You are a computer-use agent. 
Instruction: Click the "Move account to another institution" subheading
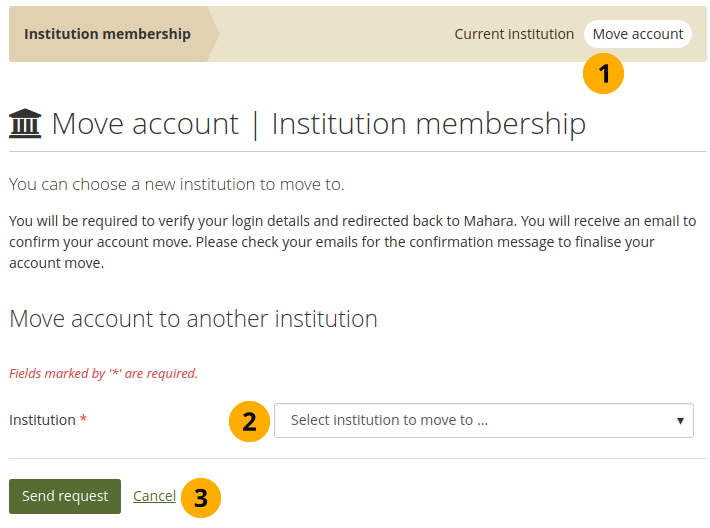point(193,319)
